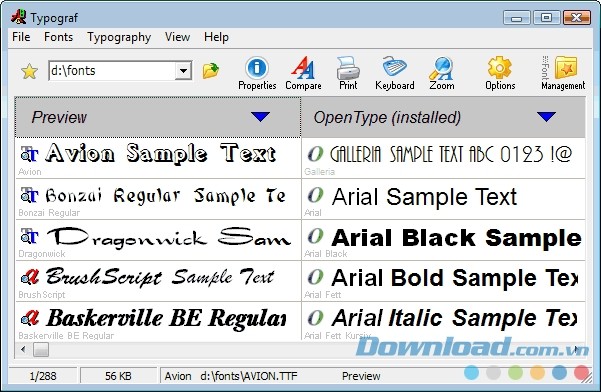Open the Preview column blue arrow

pos(260,116)
